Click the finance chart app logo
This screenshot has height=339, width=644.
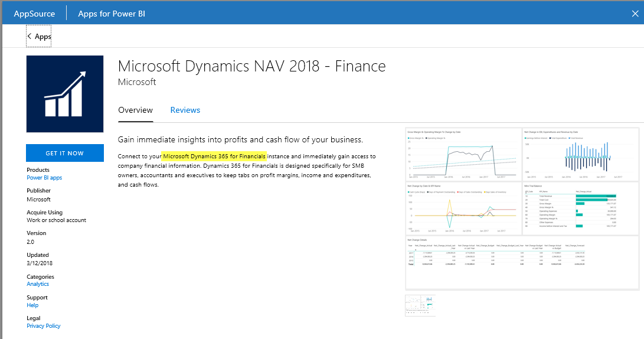point(65,94)
